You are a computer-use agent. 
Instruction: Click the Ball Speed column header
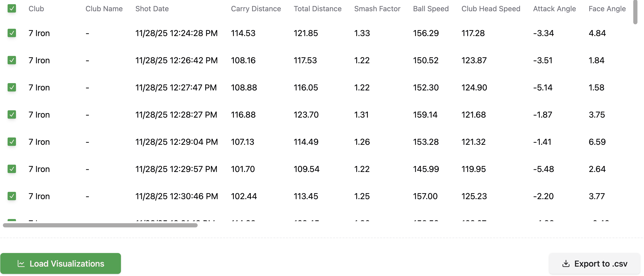(431, 9)
